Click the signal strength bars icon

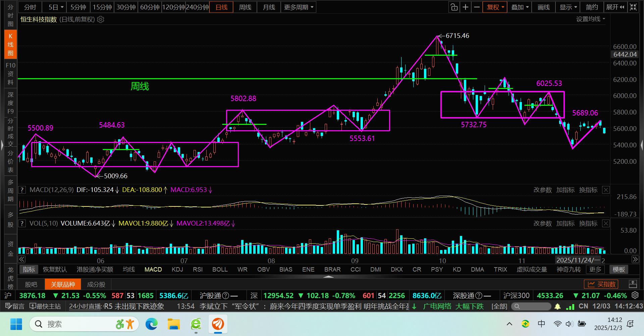570,306
